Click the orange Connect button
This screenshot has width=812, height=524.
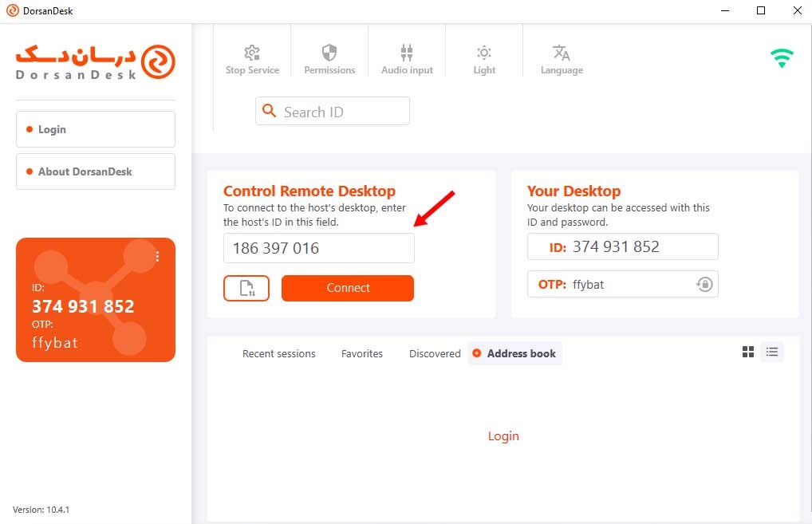point(348,288)
